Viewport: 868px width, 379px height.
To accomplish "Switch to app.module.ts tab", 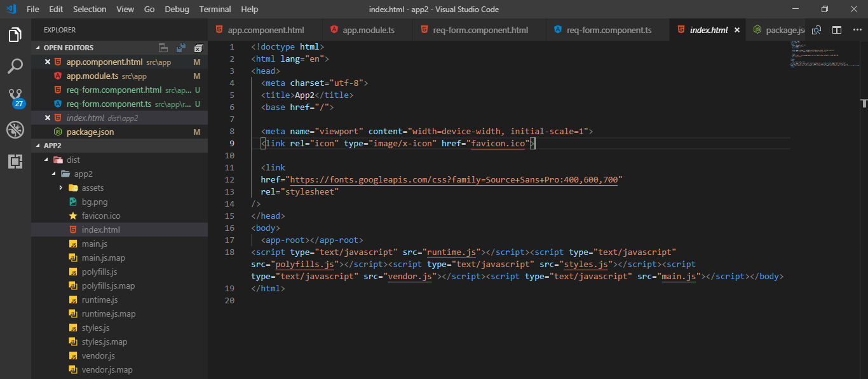I will click(x=369, y=30).
